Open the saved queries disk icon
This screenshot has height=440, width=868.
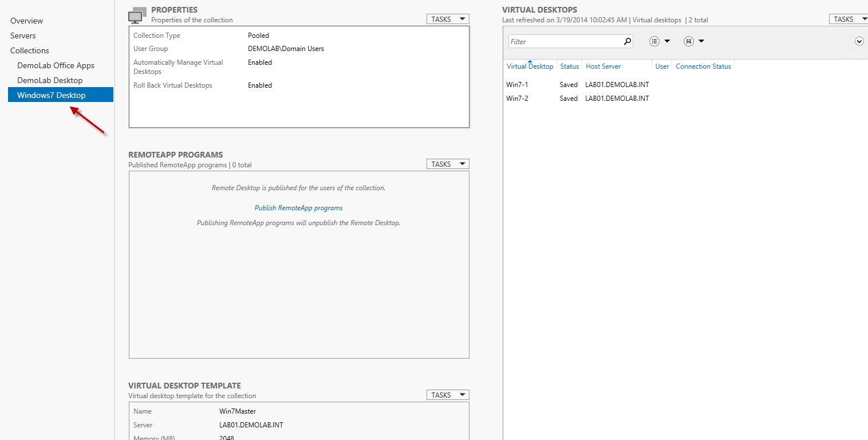click(x=689, y=41)
